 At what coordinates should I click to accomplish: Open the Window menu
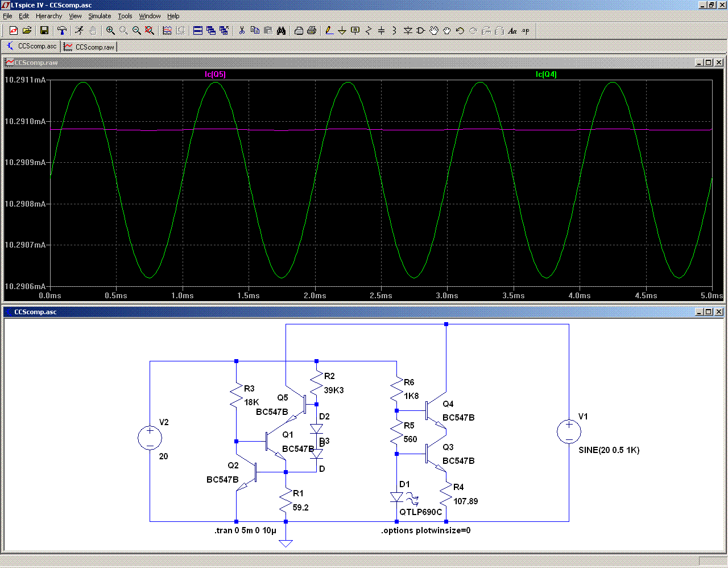pyautogui.click(x=150, y=16)
